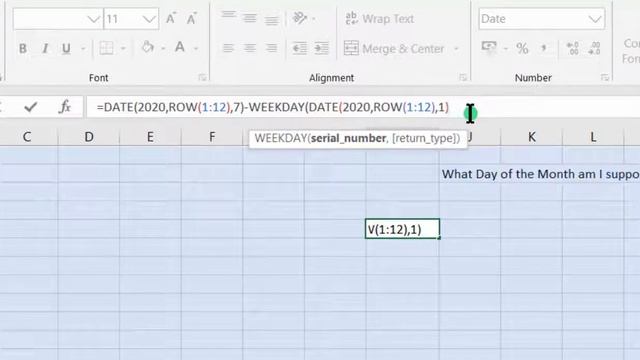
Task: Open Alignment settings dialog launcher
Action: [463, 77]
